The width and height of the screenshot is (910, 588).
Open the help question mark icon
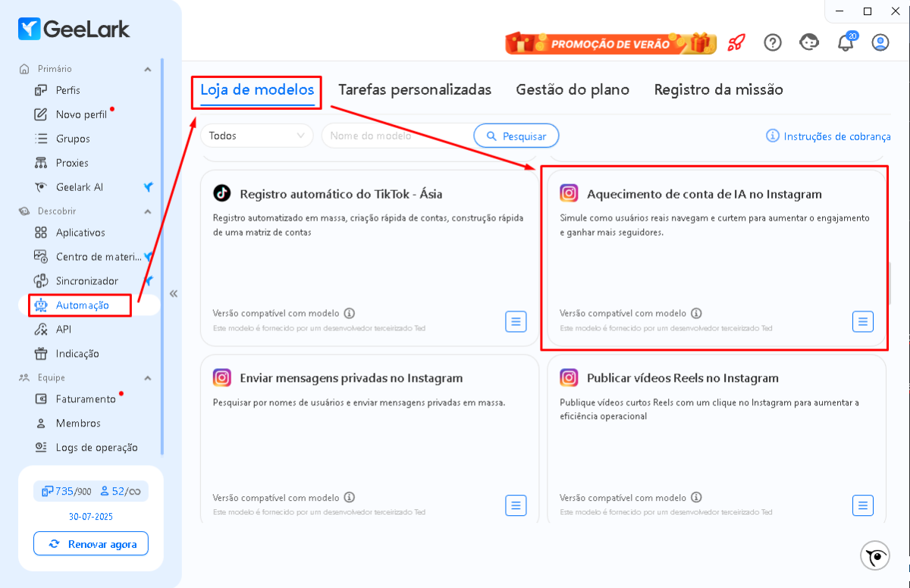coord(772,42)
